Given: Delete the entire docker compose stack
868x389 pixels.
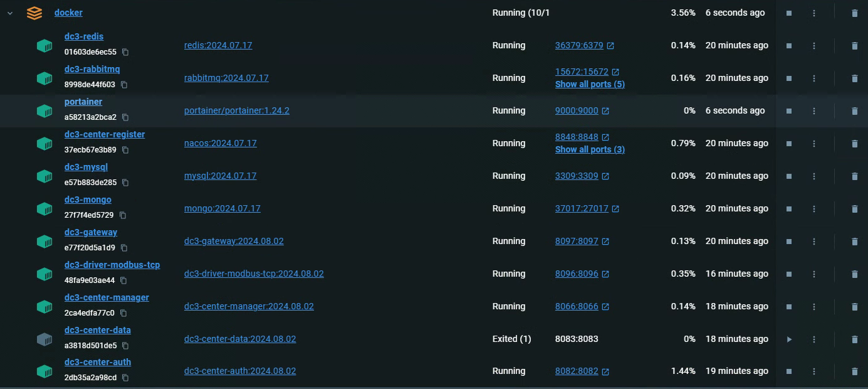Looking at the screenshot, I should (854, 13).
